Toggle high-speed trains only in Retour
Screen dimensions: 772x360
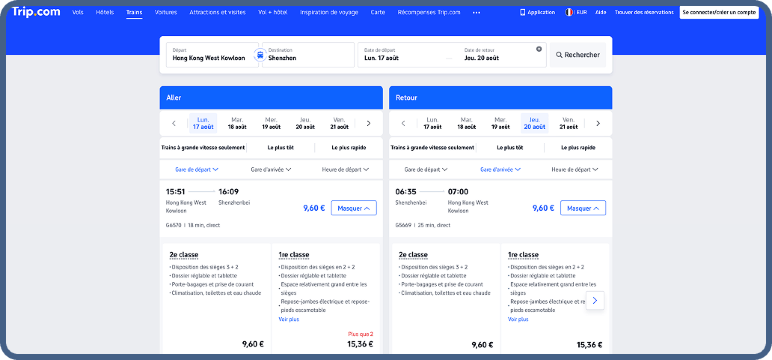pos(432,147)
